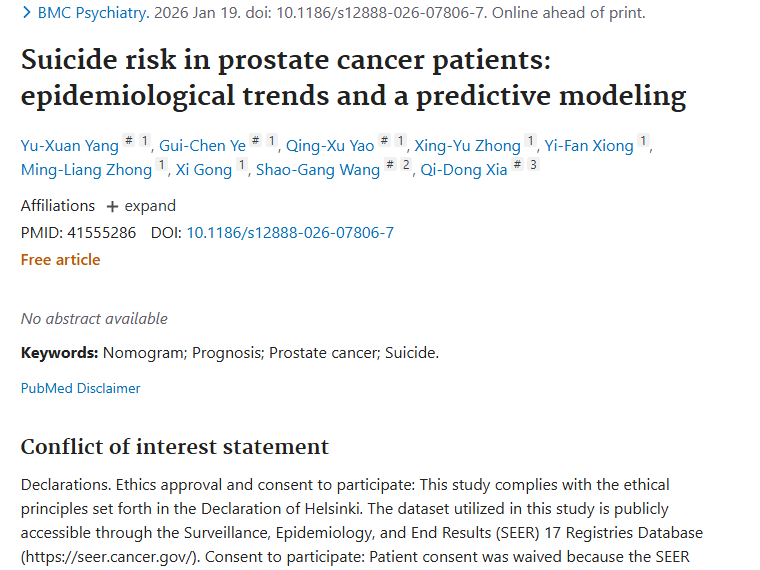Screen dimensions: 760x570
Task: Click affiliation superscript 1 after Yu-Xuan Yang
Action: click(x=144, y=141)
